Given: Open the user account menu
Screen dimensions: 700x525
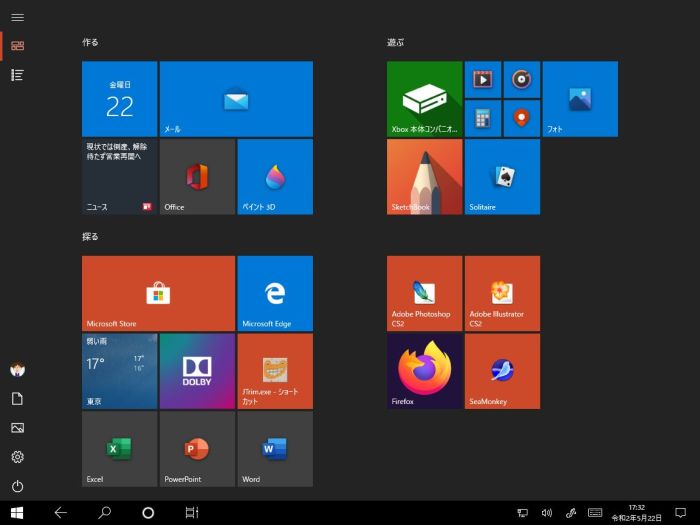Looking at the screenshot, I should coord(17,370).
